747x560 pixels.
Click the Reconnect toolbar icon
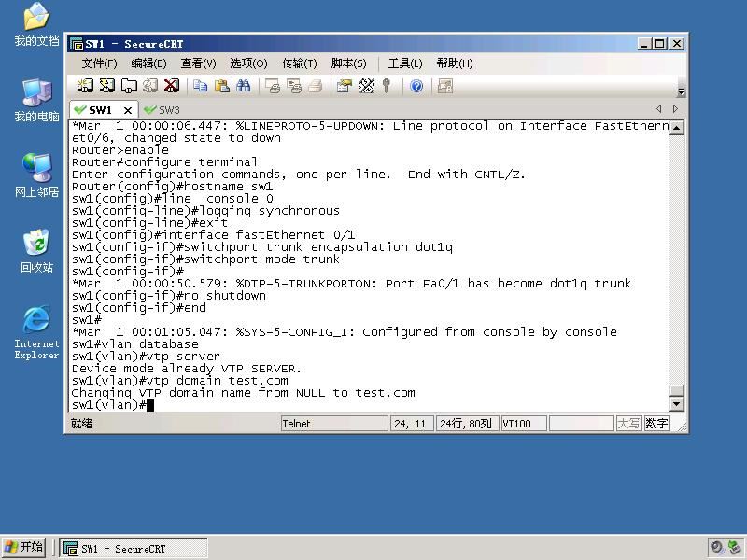150,86
